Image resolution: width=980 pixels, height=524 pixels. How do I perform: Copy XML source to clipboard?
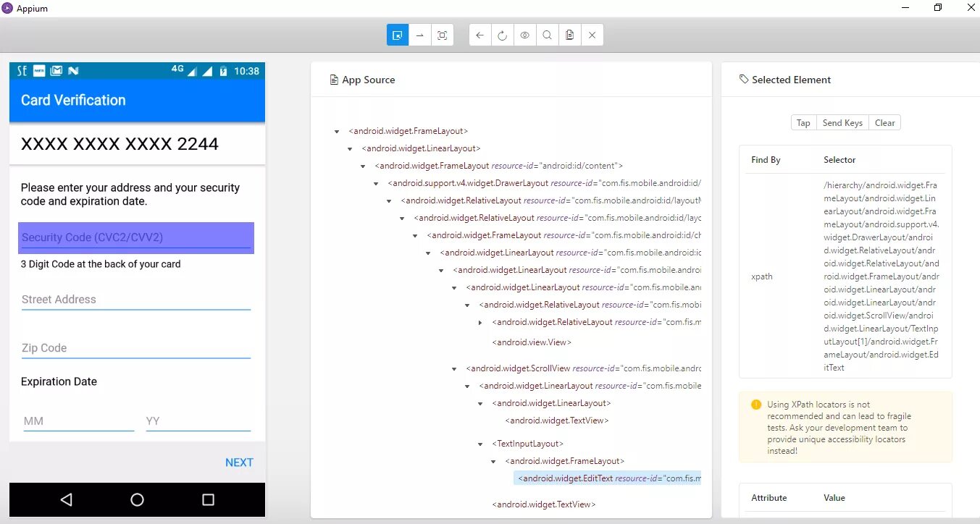coord(570,35)
